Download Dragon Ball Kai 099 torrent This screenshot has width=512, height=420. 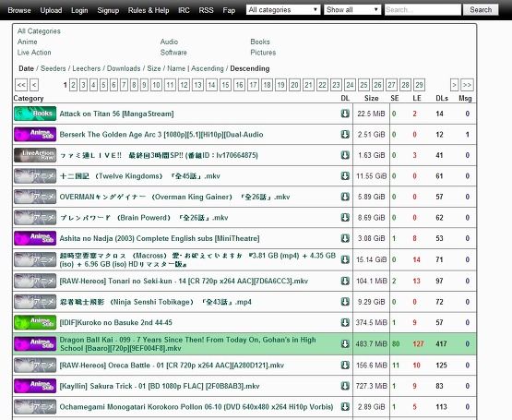[345, 343]
